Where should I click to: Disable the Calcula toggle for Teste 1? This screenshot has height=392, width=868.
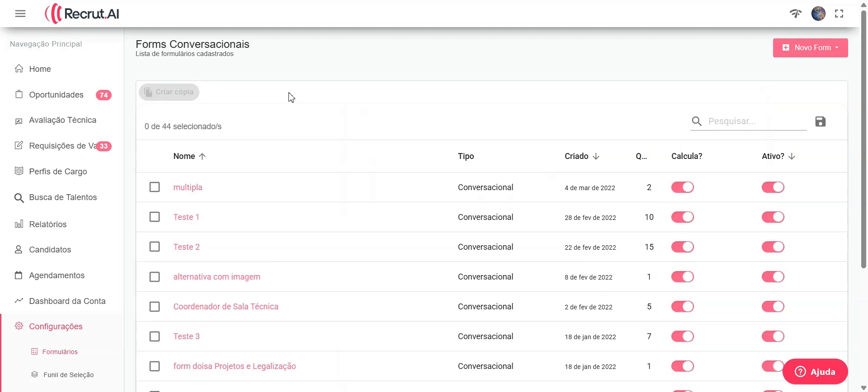point(682,217)
